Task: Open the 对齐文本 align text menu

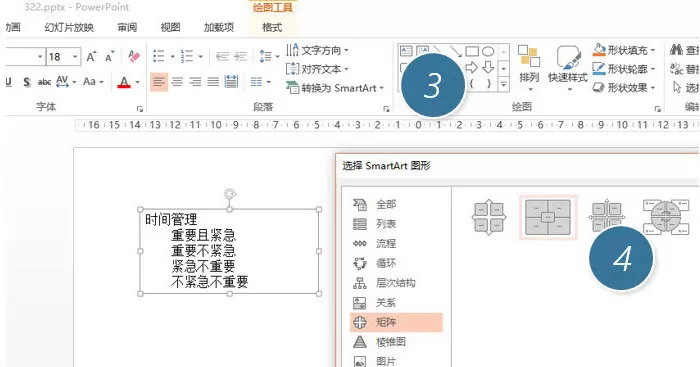Action: click(317, 69)
